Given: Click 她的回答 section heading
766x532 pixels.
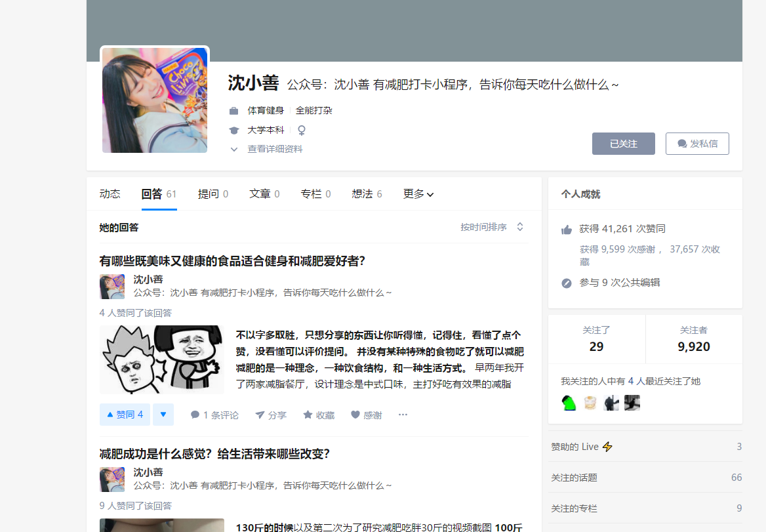Looking at the screenshot, I should pyautogui.click(x=119, y=228).
